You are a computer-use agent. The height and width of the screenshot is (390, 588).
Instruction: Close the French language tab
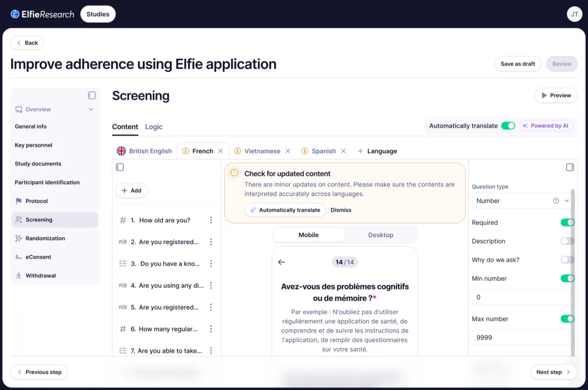pyautogui.click(x=220, y=151)
